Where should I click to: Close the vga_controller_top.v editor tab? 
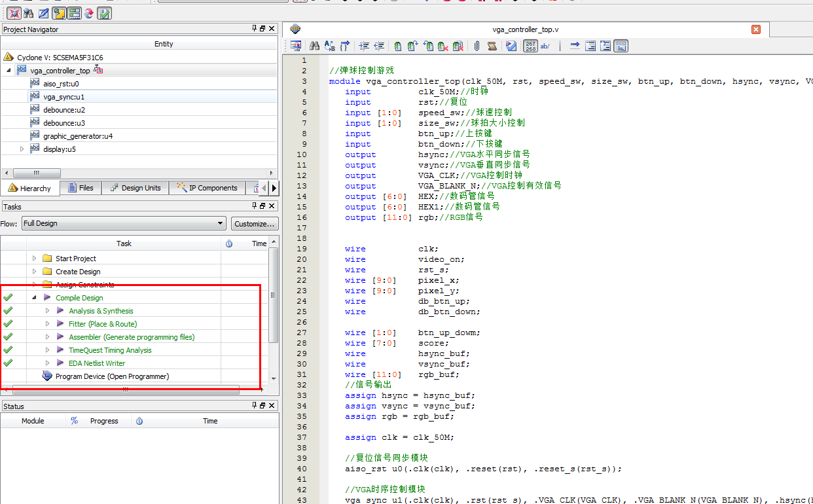pyautogui.click(x=755, y=29)
